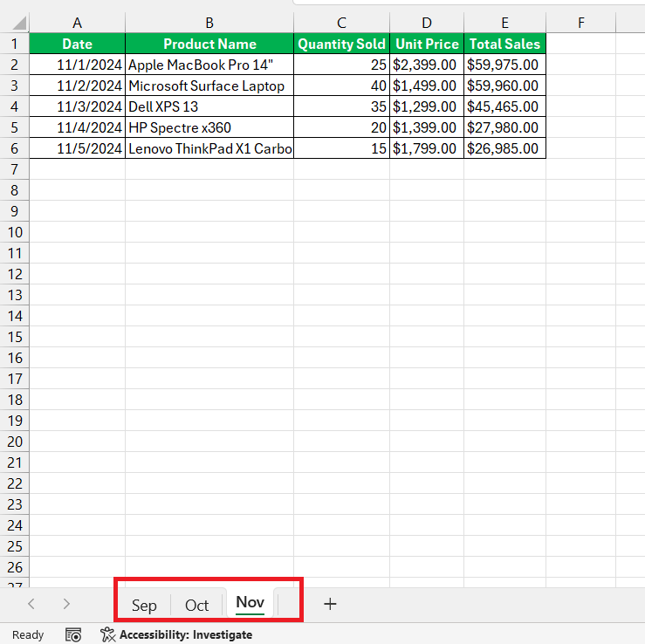Switch to the Oct sheet tab
This screenshot has height=644, width=645.
(196, 605)
